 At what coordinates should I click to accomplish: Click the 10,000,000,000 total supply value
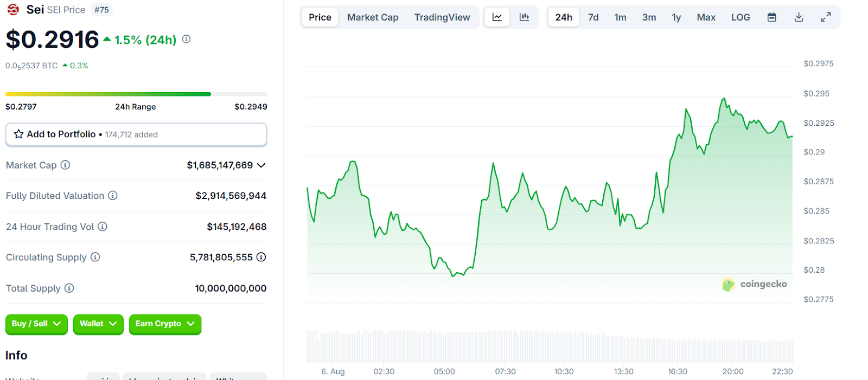231,288
